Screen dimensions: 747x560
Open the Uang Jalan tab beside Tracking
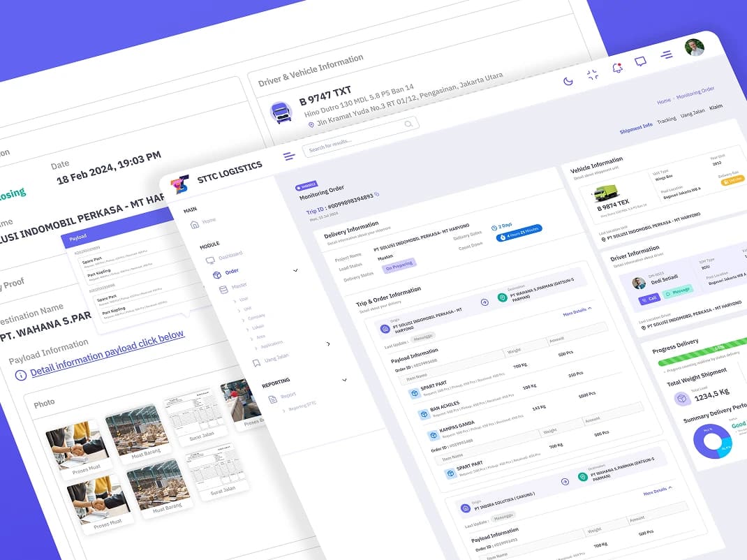tap(693, 113)
